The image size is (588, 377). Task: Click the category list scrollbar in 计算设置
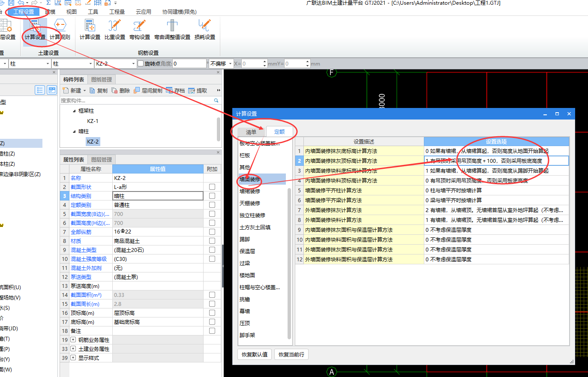point(289,263)
